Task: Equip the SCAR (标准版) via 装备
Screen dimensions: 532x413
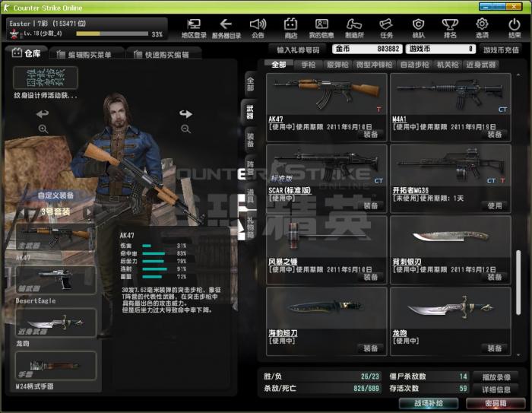Action: click(371, 206)
